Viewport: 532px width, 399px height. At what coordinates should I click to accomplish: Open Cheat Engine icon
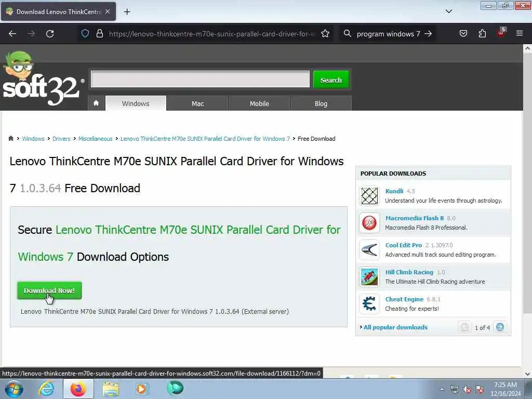(369, 303)
